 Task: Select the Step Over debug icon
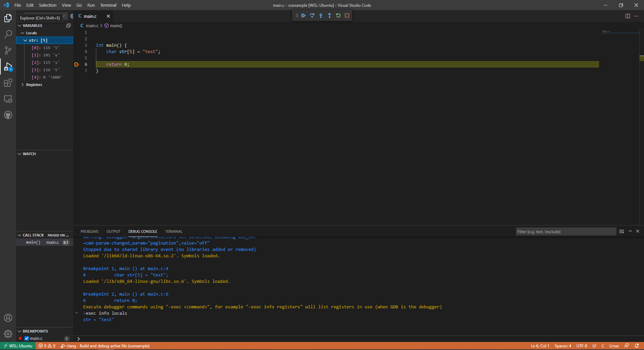(312, 15)
